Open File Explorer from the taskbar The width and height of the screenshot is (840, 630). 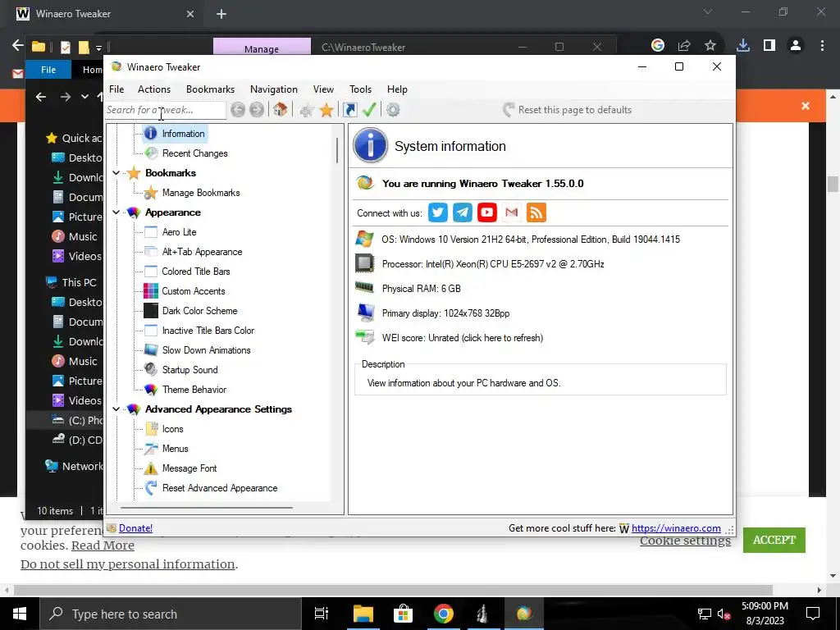click(363, 614)
